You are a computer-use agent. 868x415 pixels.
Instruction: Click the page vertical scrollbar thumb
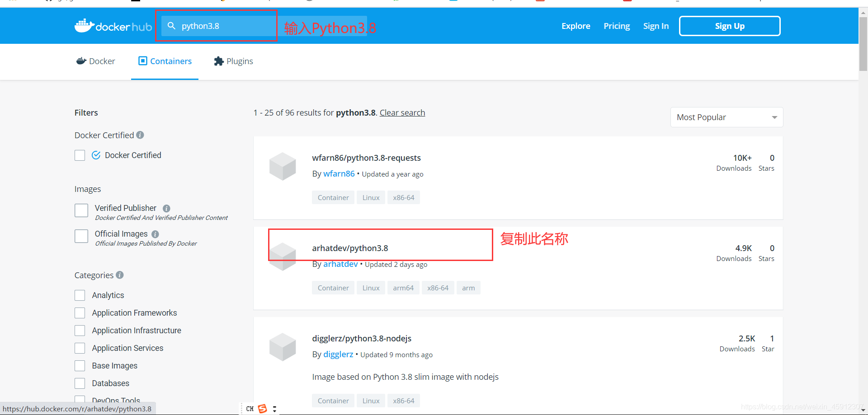click(863, 44)
